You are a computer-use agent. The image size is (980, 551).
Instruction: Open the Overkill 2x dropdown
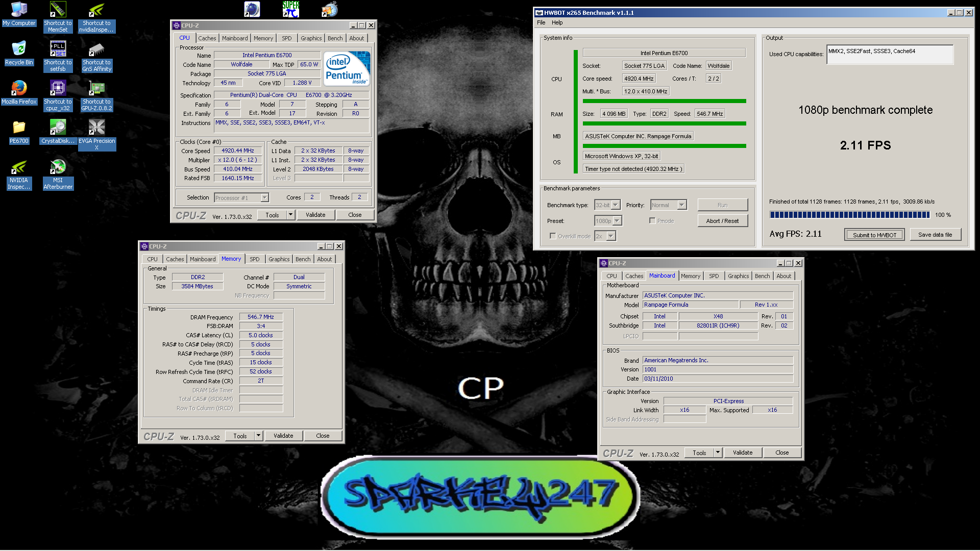[611, 236]
